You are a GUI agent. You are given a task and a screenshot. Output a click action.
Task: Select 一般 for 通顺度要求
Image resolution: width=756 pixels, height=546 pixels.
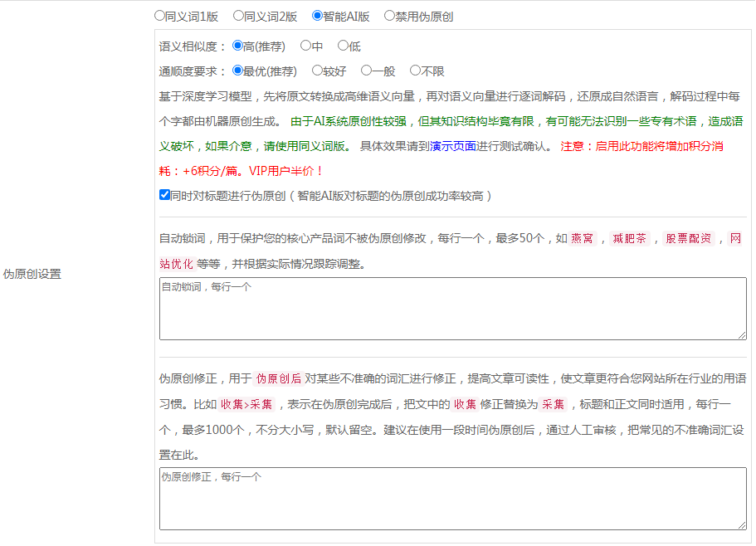(366, 71)
